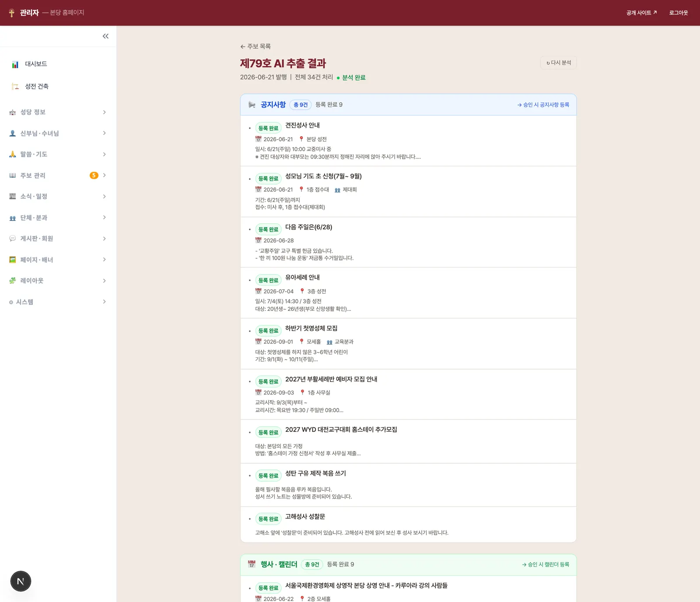The image size is (700, 602).
Task: Click the 성모님 기도 초 신청 title
Action: (x=323, y=176)
